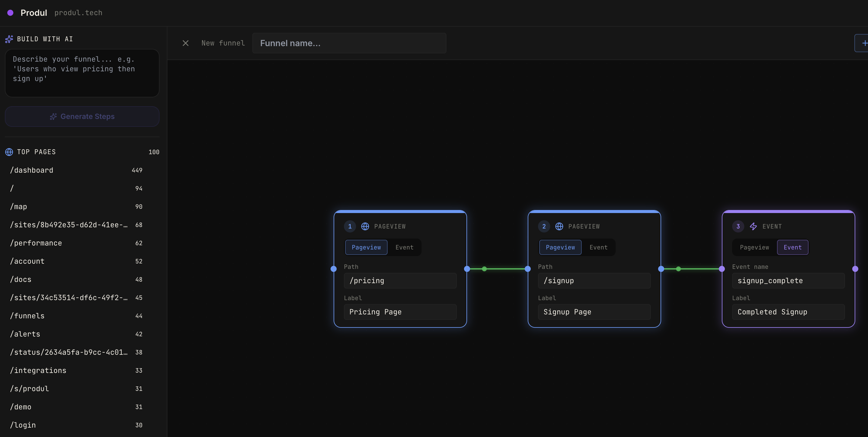Click the globe icon in step 2 header
868x437 pixels.
[559, 227]
